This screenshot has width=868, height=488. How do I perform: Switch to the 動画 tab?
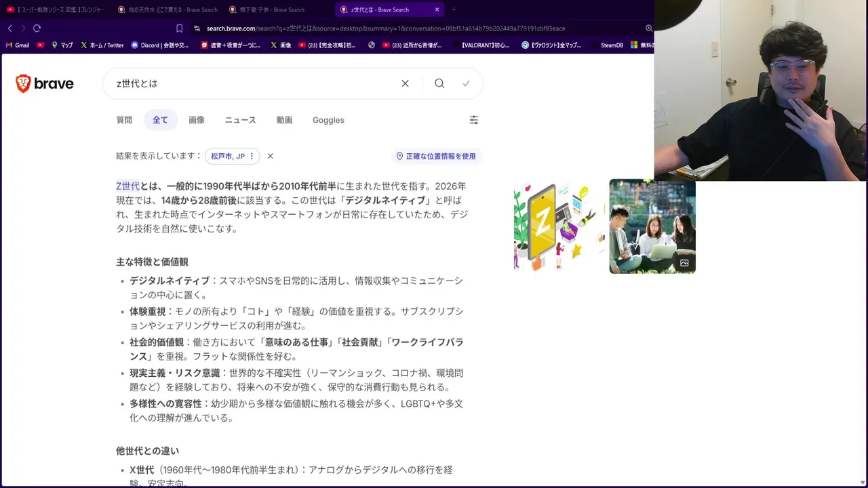pos(284,120)
